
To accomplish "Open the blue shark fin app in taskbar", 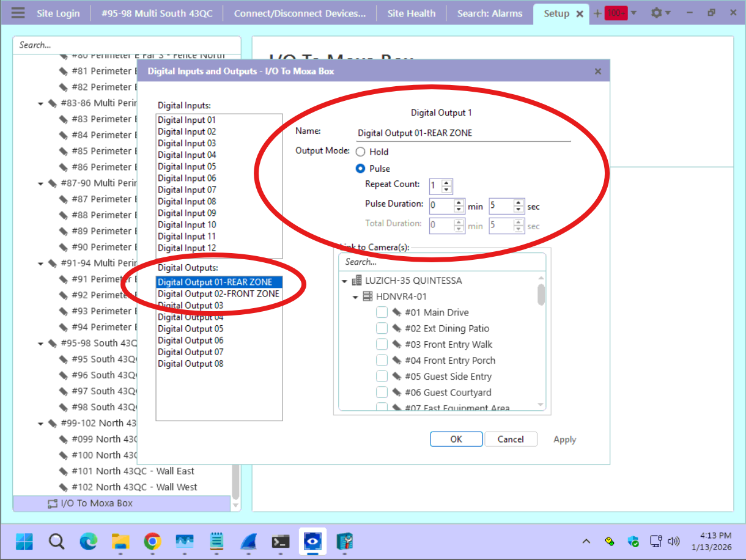I will pos(248,541).
